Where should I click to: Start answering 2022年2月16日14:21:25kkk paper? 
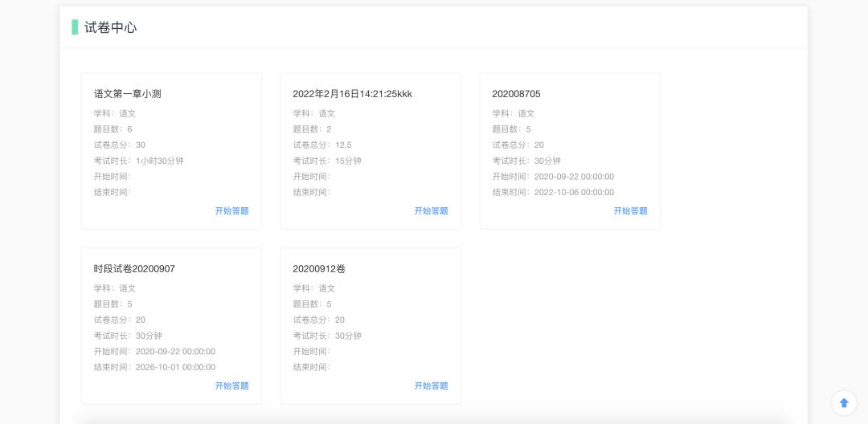point(432,210)
